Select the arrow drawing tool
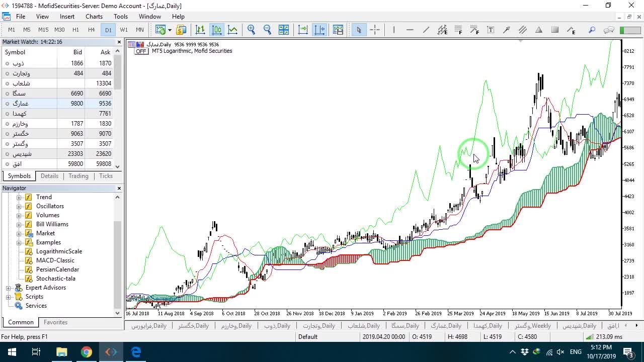Image resolution: width=644 pixels, height=362 pixels. (507, 30)
